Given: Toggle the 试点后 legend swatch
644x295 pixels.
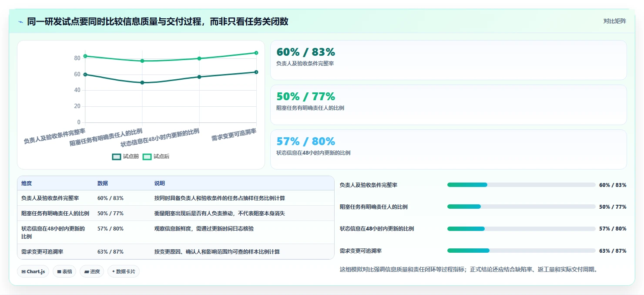Looking at the screenshot, I should (x=147, y=156).
